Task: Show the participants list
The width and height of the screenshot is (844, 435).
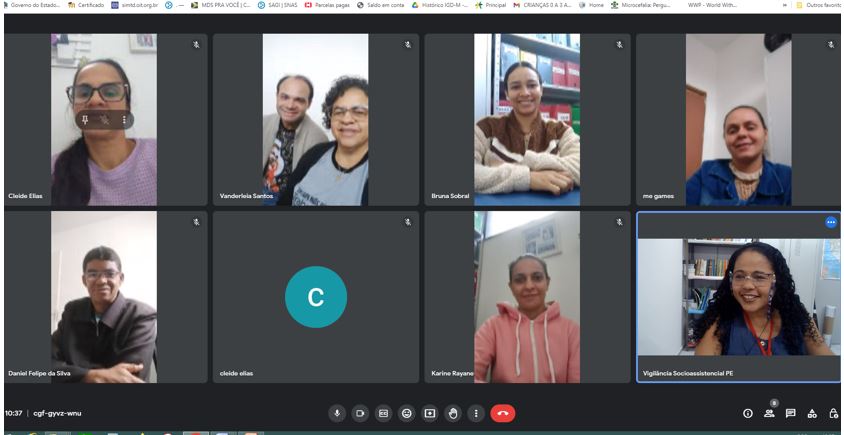Action: (769, 413)
